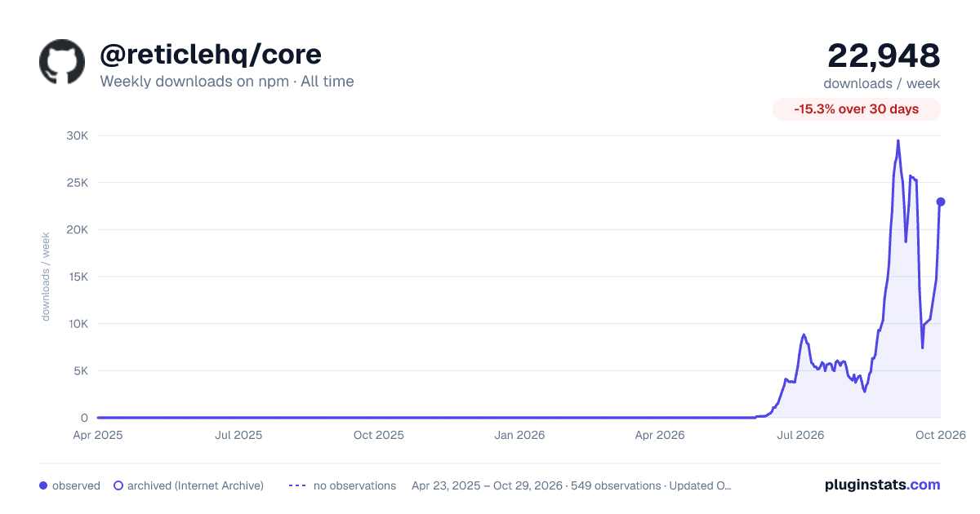Click the filled 'observed' legend dot
This screenshot has width=980, height=514.
pos(43,485)
